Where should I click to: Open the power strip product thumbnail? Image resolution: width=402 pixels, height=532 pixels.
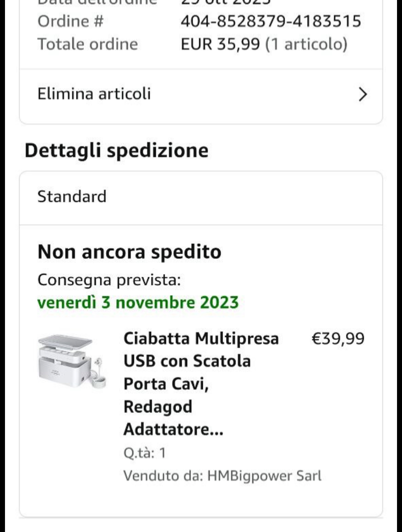72,362
